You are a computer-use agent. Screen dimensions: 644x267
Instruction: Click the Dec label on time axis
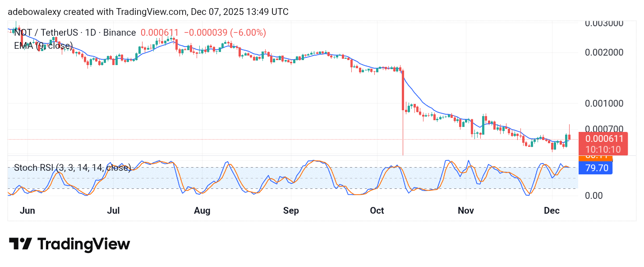[x=552, y=211]
